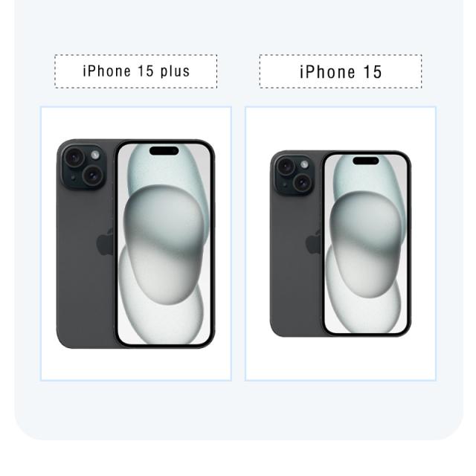Tap Dynamic Island on iPhone 15 plus screen
476x476 pixels.
click(164, 151)
